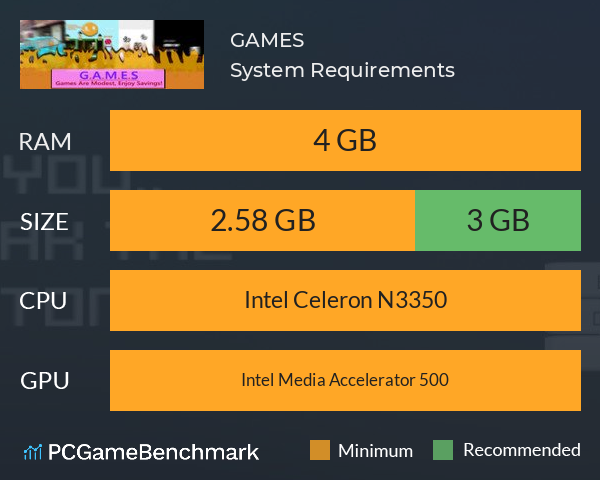Click the PCGameBenchmark brand name
This screenshot has height=480, width=600.
153,452
